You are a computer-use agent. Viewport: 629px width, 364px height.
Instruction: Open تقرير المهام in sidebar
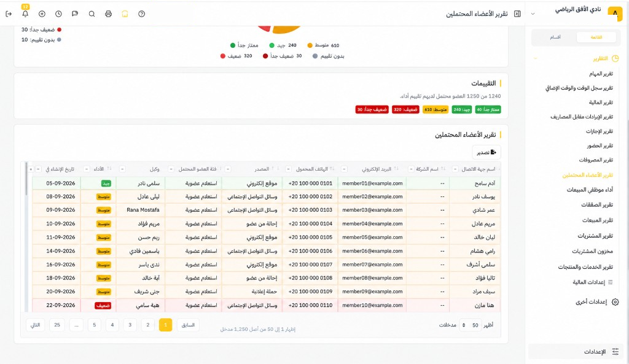tap(601, 74)
